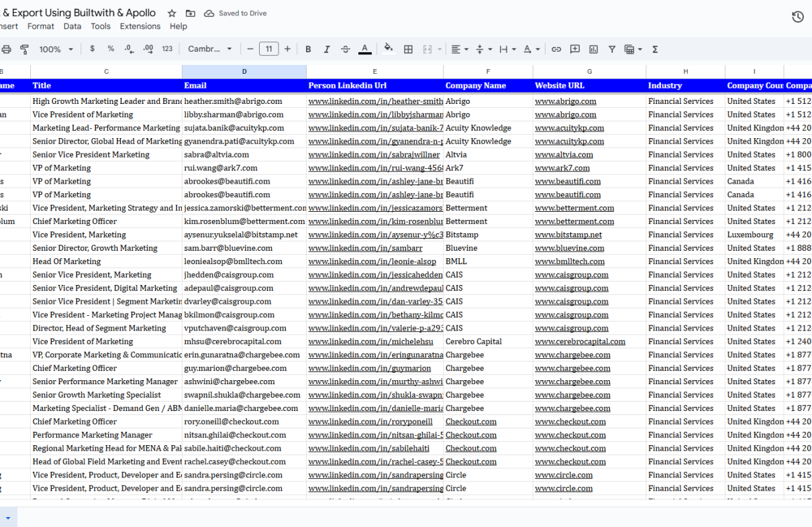This screenshot has height=527, width=812.
Task: Open the Format menu
Action: [x=41, y=26]
